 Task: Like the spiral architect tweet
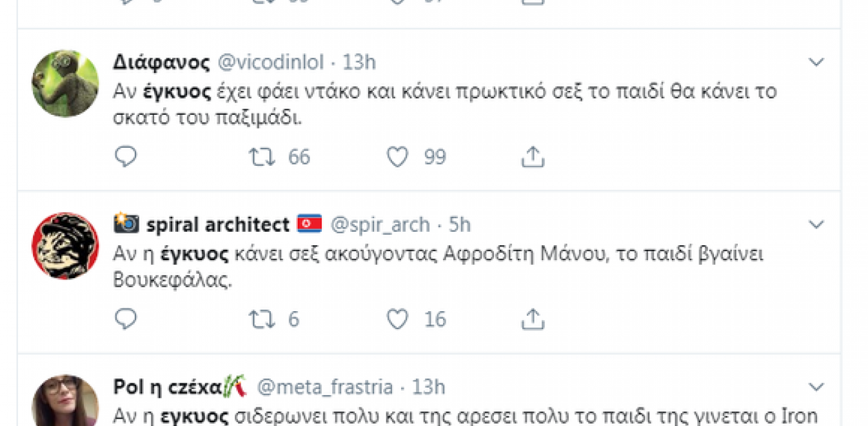coord(397,319)
